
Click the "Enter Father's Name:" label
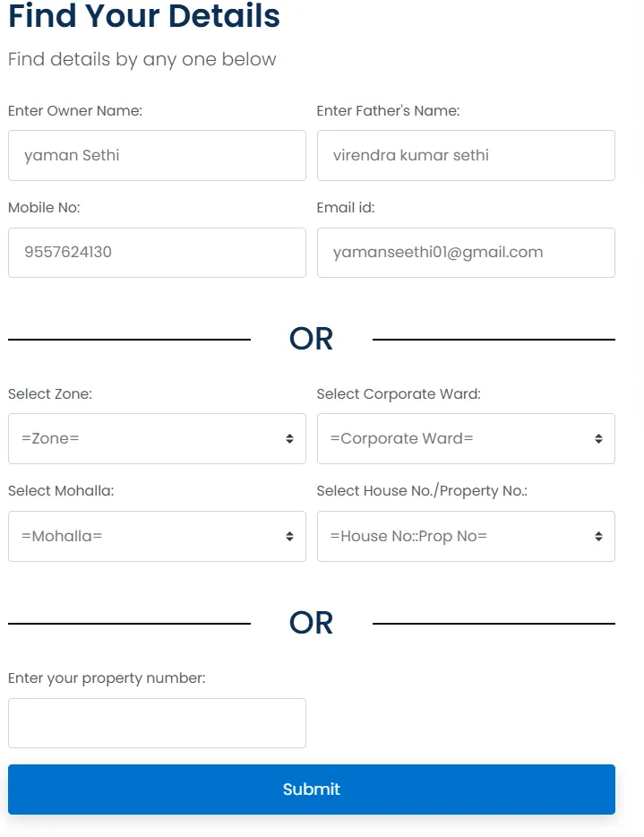coord(388,111)
